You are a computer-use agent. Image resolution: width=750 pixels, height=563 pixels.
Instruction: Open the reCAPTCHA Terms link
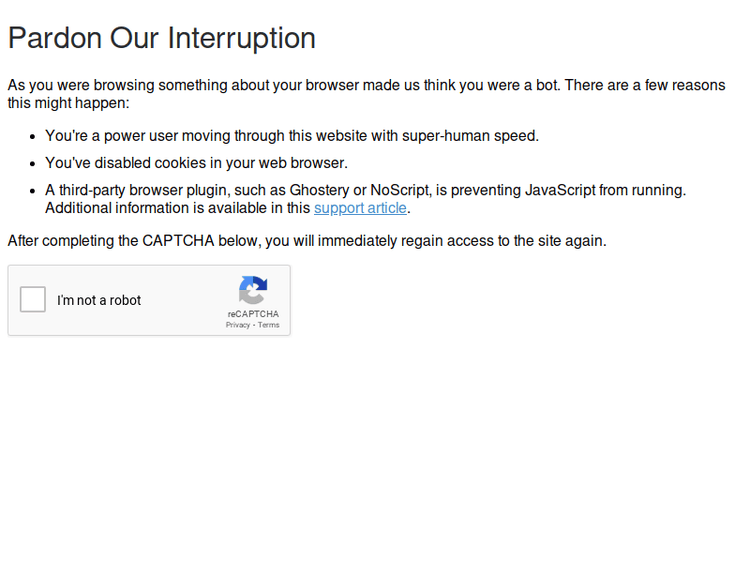click(269, 325)
